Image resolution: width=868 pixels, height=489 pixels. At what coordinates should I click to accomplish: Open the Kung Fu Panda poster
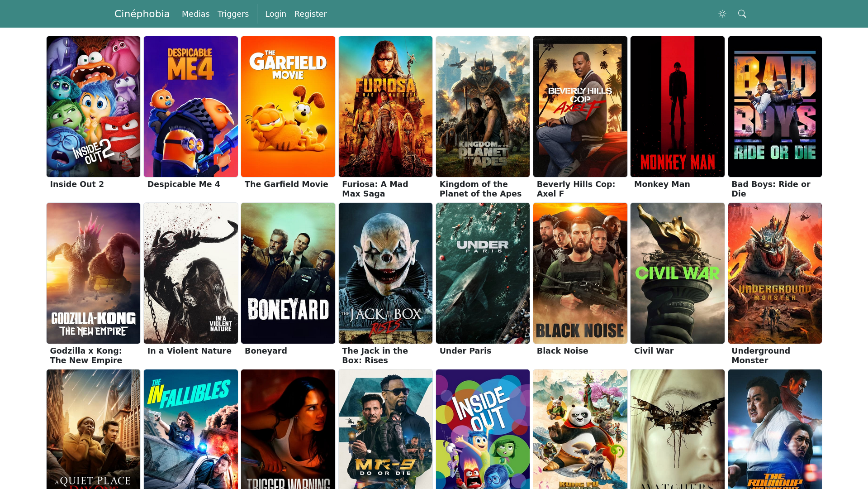[580, 429]
